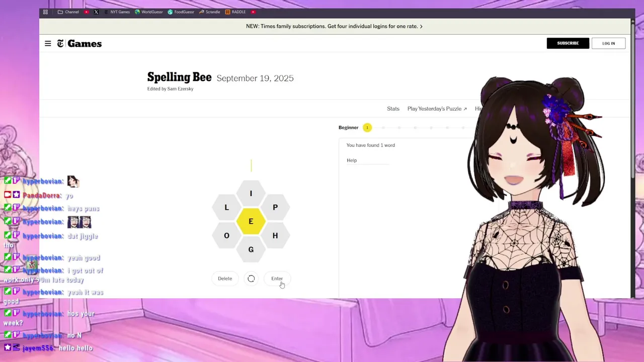Click the chat message 'heys pans'
Screen dimensions: 644x362
point(83,209)
